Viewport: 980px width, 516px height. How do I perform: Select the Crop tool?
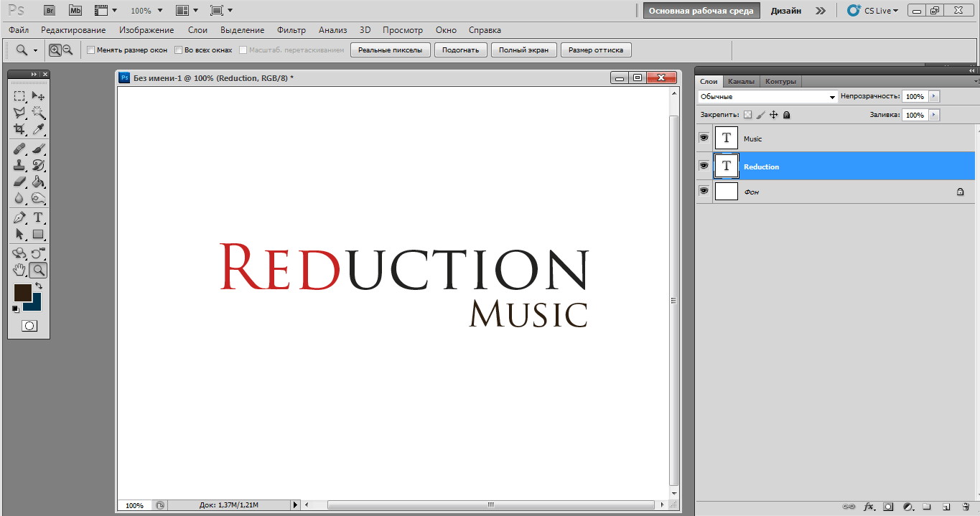19,129
